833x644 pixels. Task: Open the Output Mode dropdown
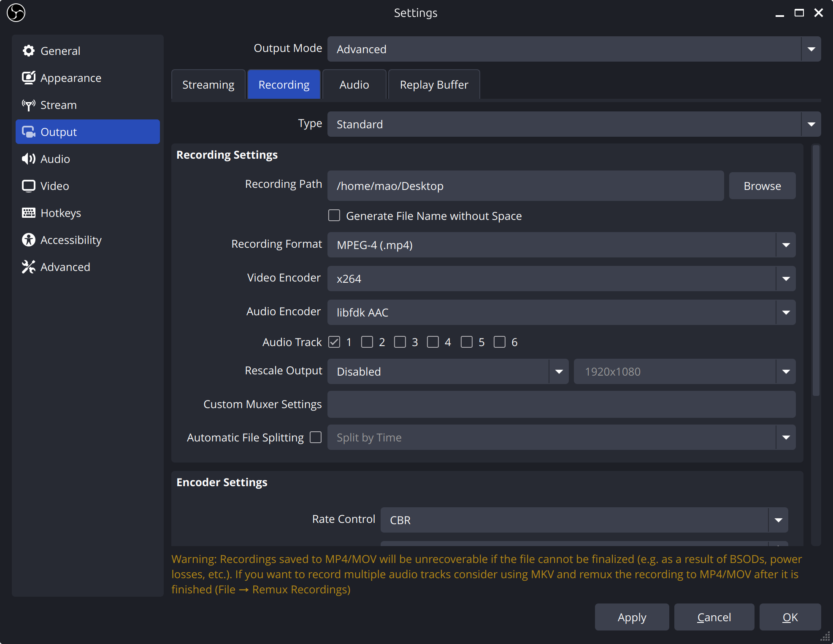coord(574,49)
